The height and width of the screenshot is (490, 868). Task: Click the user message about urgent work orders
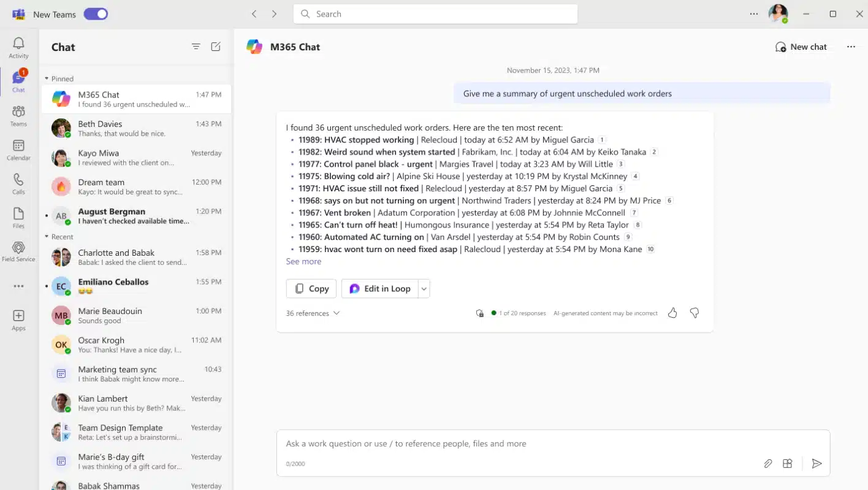coord(642,94)
